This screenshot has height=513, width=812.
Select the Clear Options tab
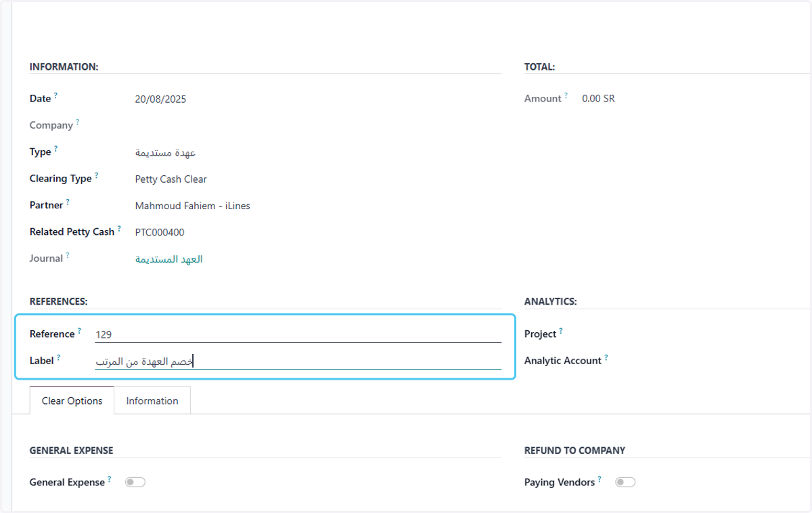[72, 401]
